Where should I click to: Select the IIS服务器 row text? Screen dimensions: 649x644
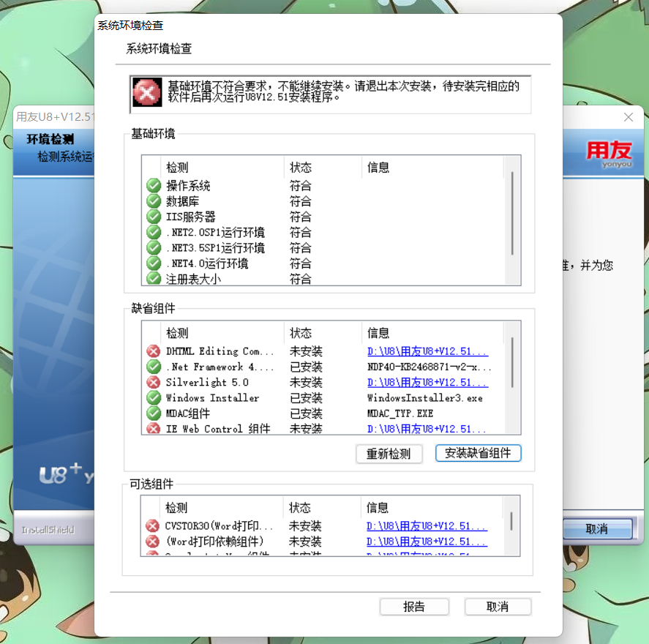click(x=191, y=217)
